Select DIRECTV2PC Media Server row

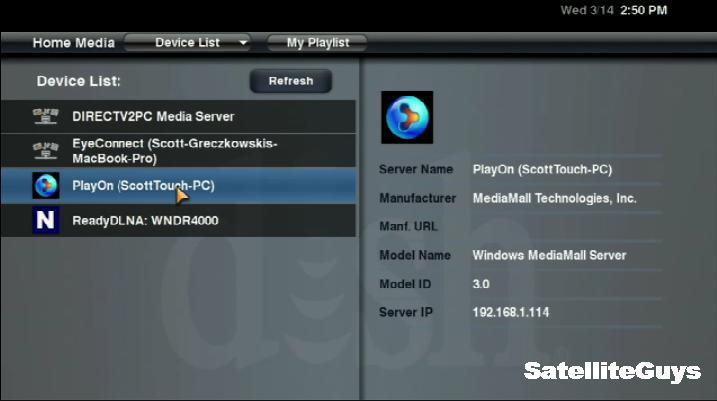coord(178,117)
